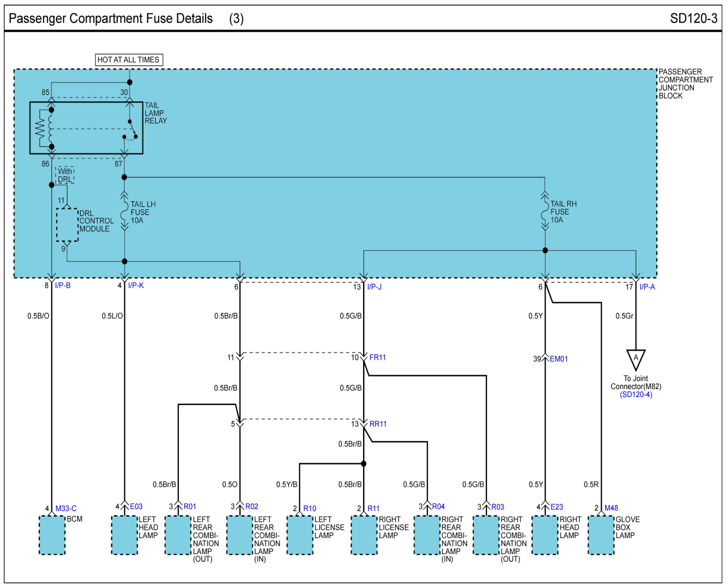Open the R02 connector reference
The image size is (728, 587).
252,506
